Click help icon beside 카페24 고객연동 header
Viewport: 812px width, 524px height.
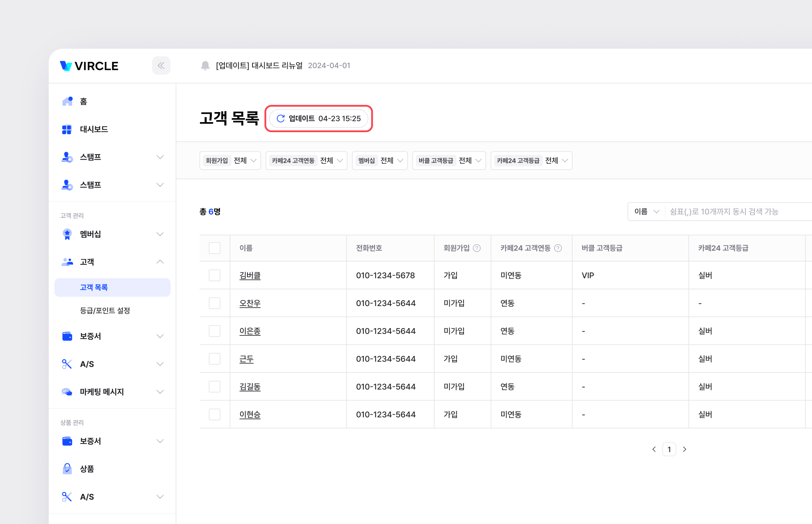pyautogui.click(x=558, y=248)
